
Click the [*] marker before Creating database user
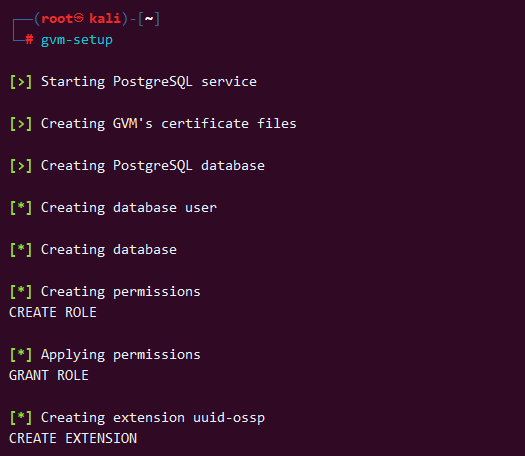(x=21, y=208)
